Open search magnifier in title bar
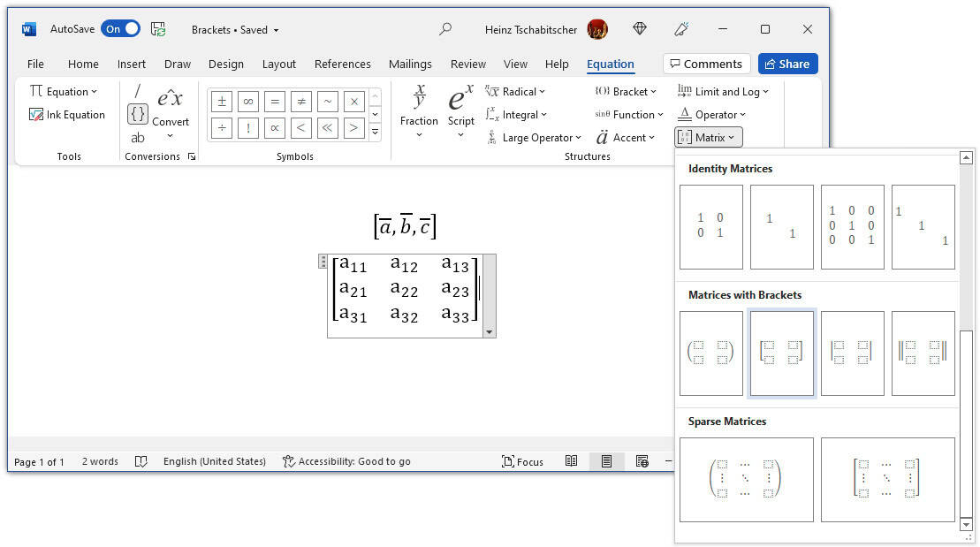This screenshot has width=980, height=547. (x=445, y=29)
